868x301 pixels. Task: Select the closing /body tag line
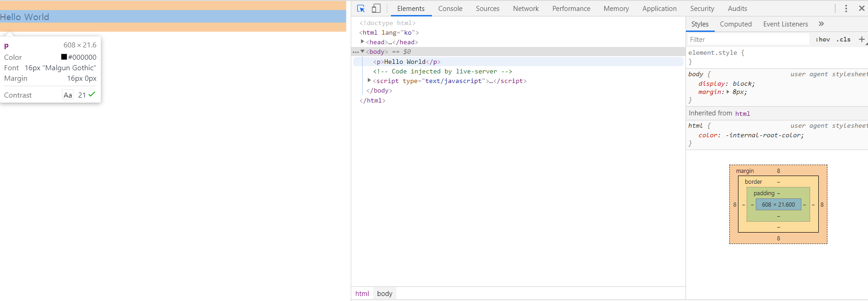(x=379, y=90)
